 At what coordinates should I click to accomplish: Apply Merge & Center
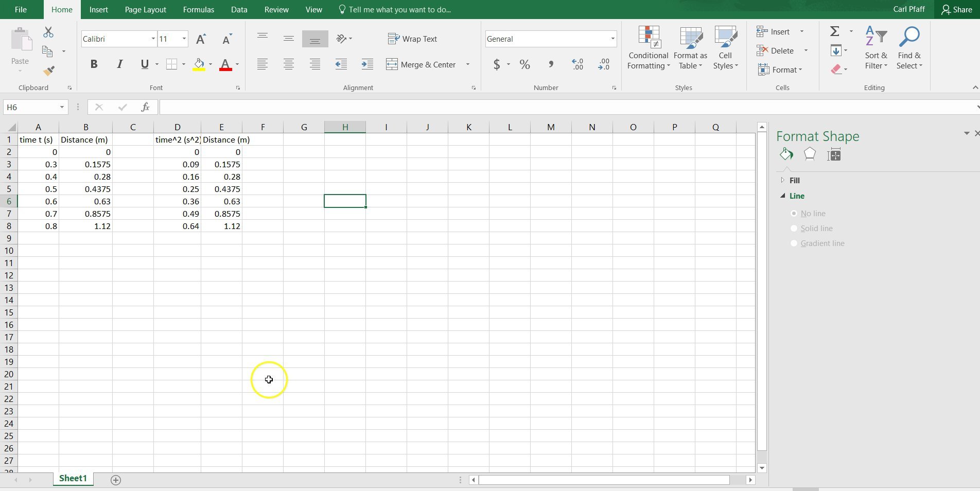422,64
